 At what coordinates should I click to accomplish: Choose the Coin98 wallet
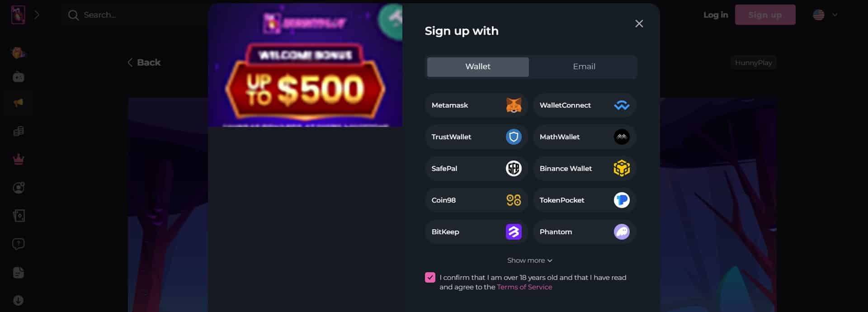(476, 200)
